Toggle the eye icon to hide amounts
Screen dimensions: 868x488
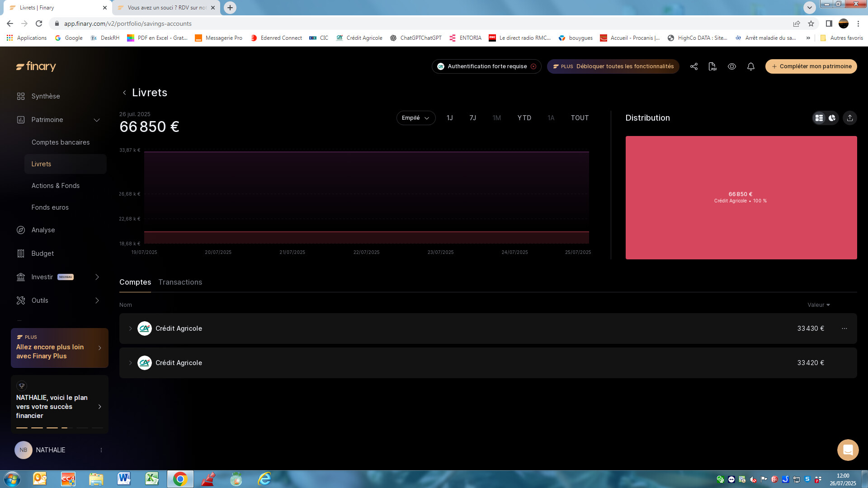click(x=731, y=66)
